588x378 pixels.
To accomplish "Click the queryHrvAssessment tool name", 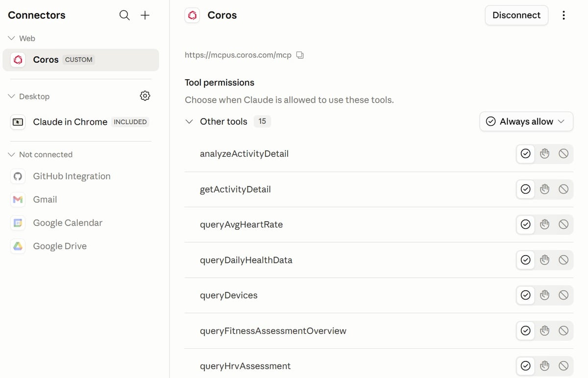I will tap(245, 366).
